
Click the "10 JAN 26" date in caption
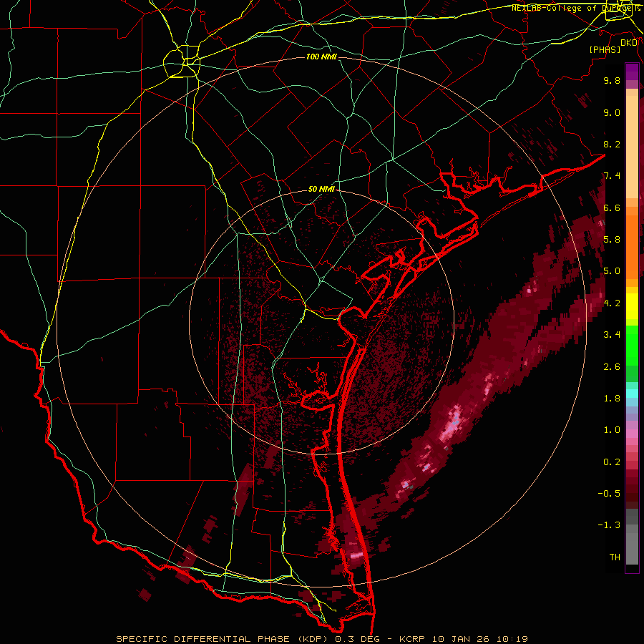click(x=462, y=639)
